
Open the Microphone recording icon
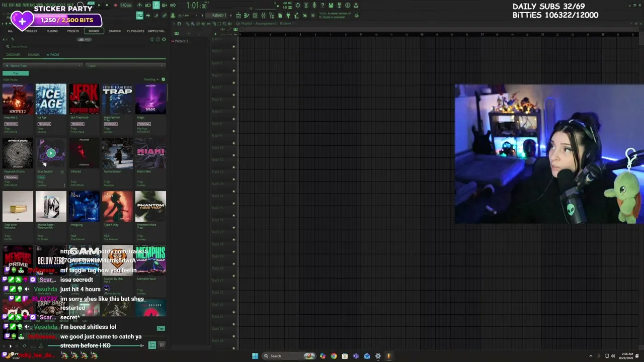coord(314,6)
